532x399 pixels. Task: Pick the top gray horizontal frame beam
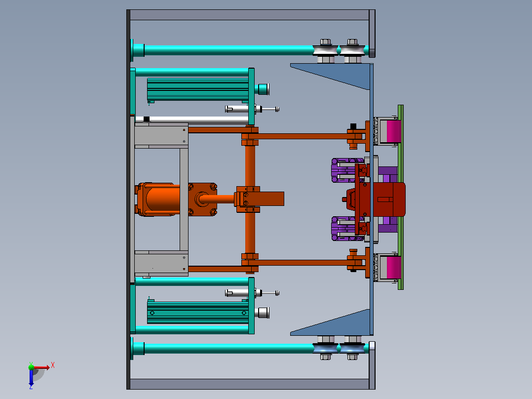(x=249, y=15)
